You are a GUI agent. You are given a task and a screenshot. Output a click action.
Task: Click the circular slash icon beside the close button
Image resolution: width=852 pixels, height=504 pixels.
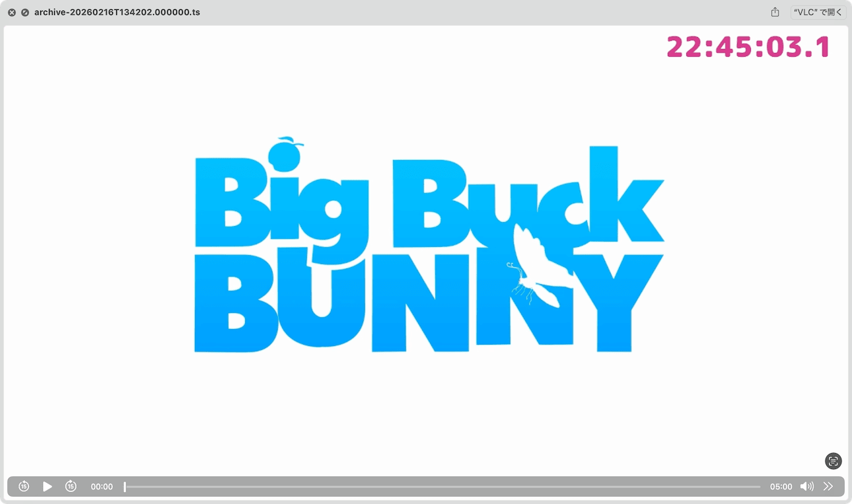pyautogui.click(x=25, y=13)
